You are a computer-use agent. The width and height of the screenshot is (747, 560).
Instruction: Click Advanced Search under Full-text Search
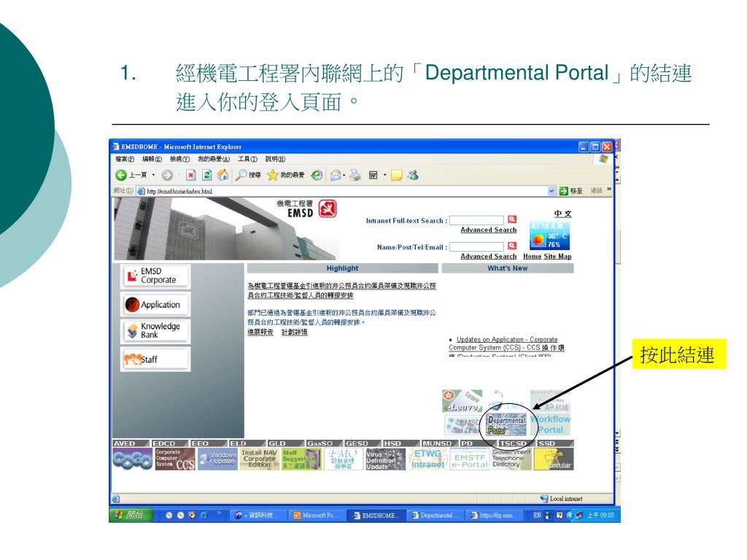[488, 230]
